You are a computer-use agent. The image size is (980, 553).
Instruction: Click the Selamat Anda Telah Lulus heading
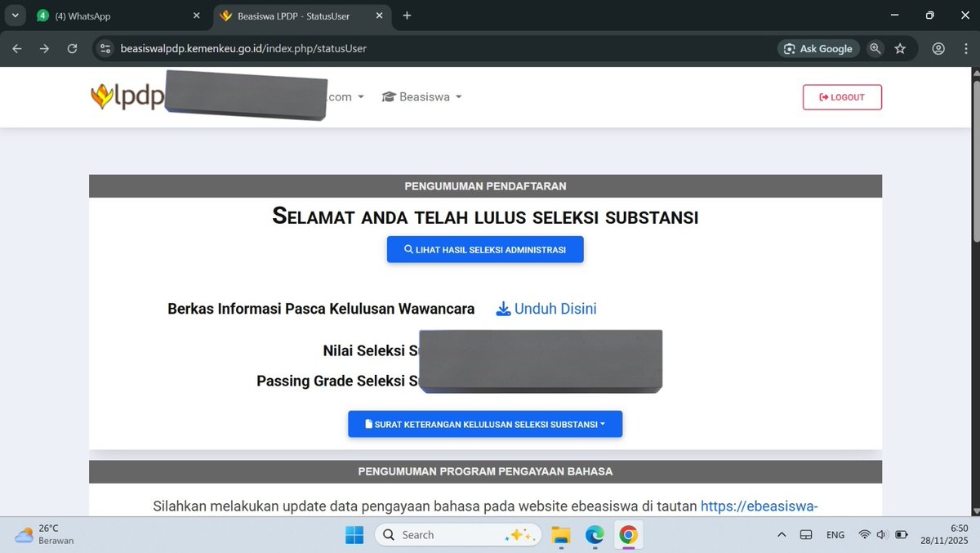click(485, 217)
